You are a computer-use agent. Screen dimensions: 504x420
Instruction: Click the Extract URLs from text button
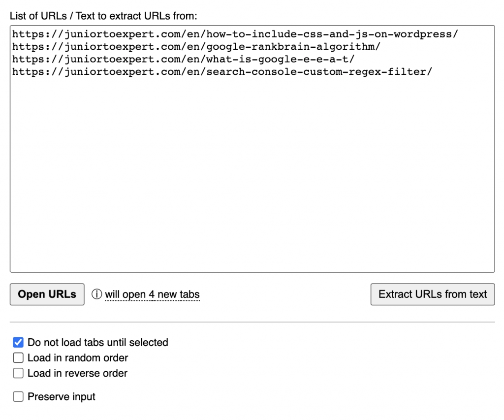(432, 294)
